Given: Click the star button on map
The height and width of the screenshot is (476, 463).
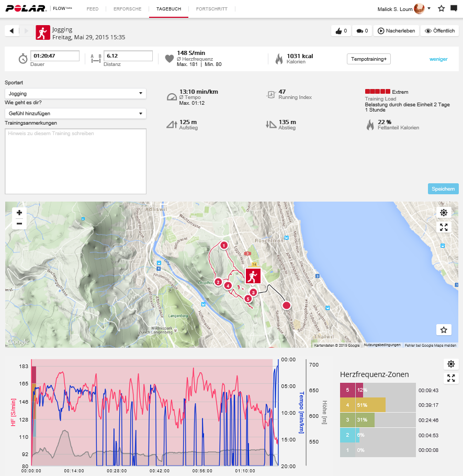Looking at the screenshot, I should pyautogui.click(x=444, y=329).
